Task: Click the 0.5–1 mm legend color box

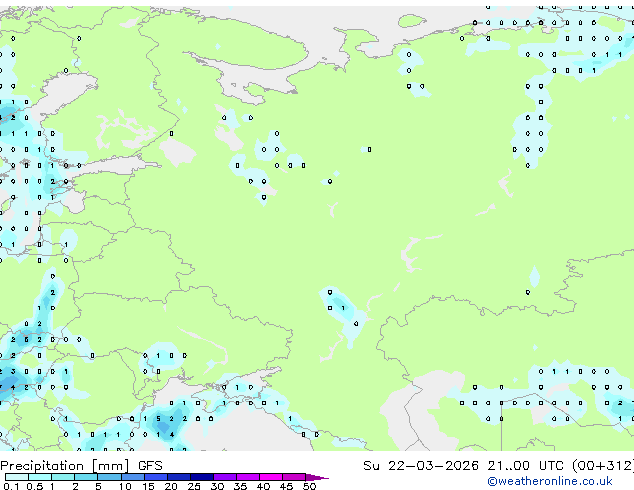Action: [x=40, y=477]
